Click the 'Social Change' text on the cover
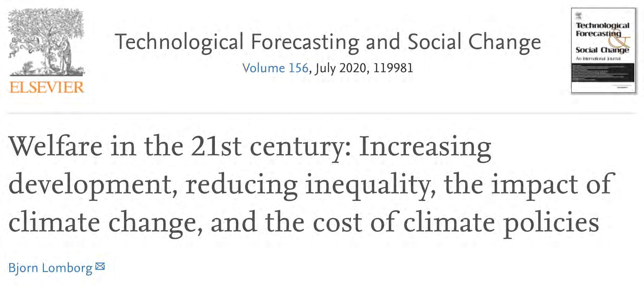The width and height of the screenshot is (644, 292). [602, 50]
